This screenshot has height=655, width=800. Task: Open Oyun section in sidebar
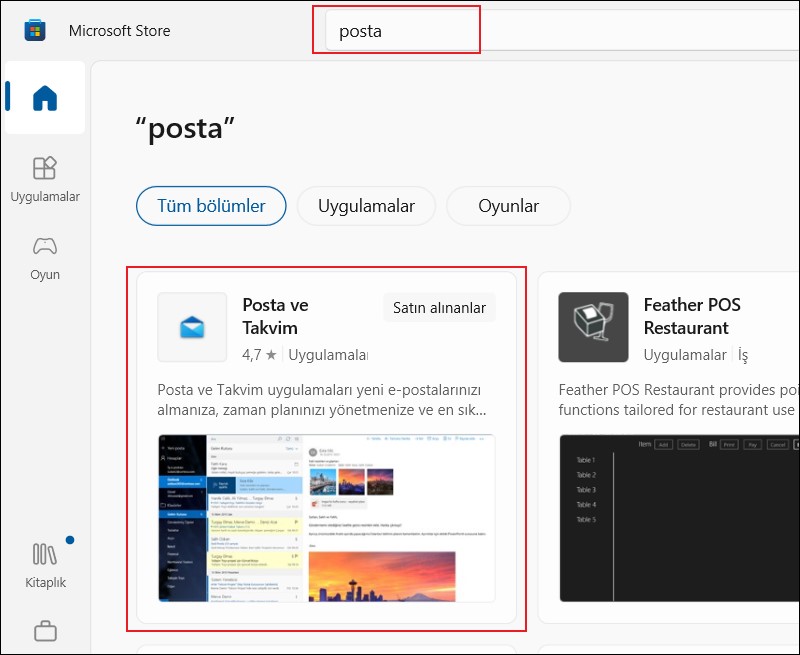click(45, 258)
